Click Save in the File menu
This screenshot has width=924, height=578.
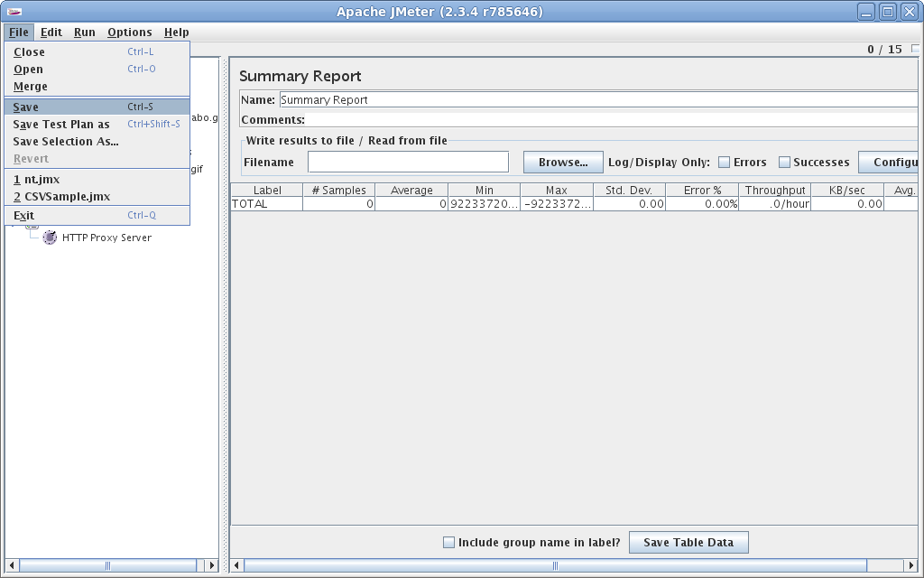click(x=97, y=107)
